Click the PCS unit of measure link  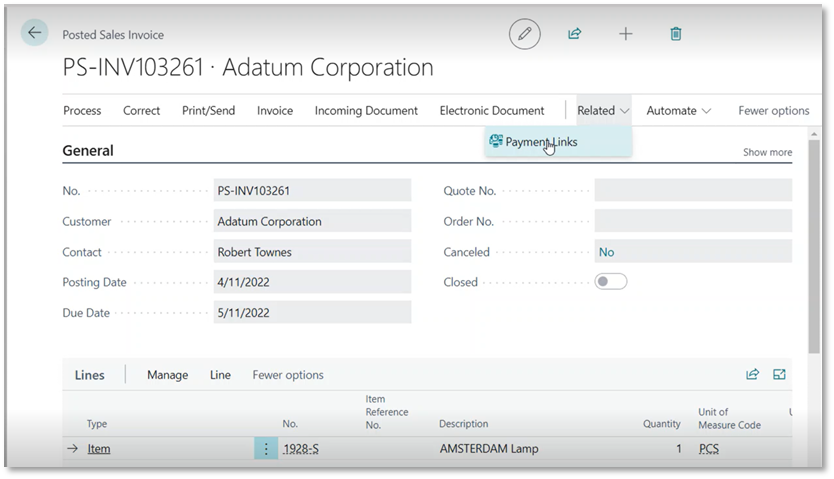708,449
